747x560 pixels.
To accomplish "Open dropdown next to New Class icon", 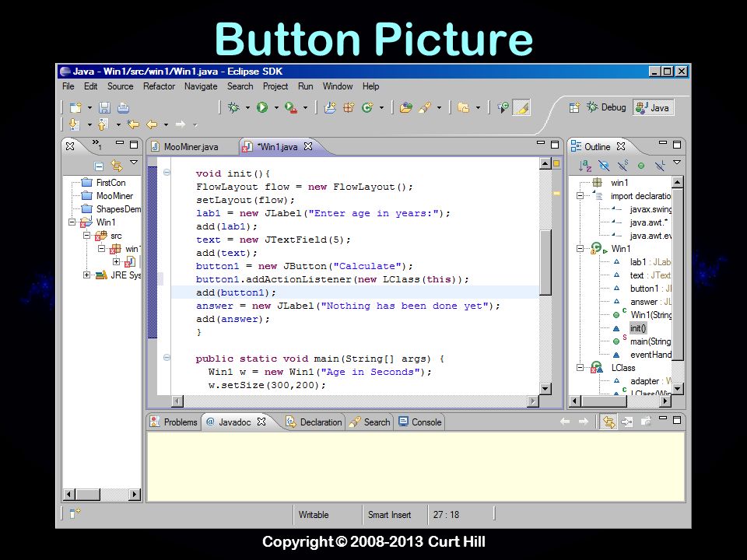I will click(381, 108).
